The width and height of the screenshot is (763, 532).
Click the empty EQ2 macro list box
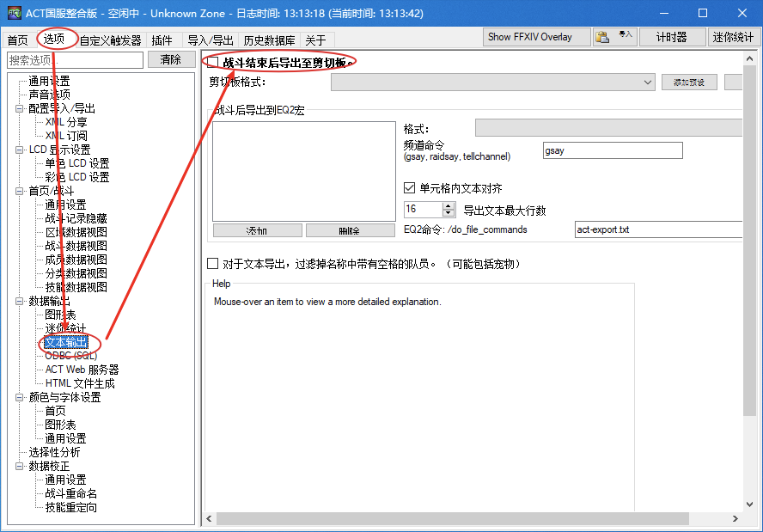pyautogui.click(x=304, y=171)
